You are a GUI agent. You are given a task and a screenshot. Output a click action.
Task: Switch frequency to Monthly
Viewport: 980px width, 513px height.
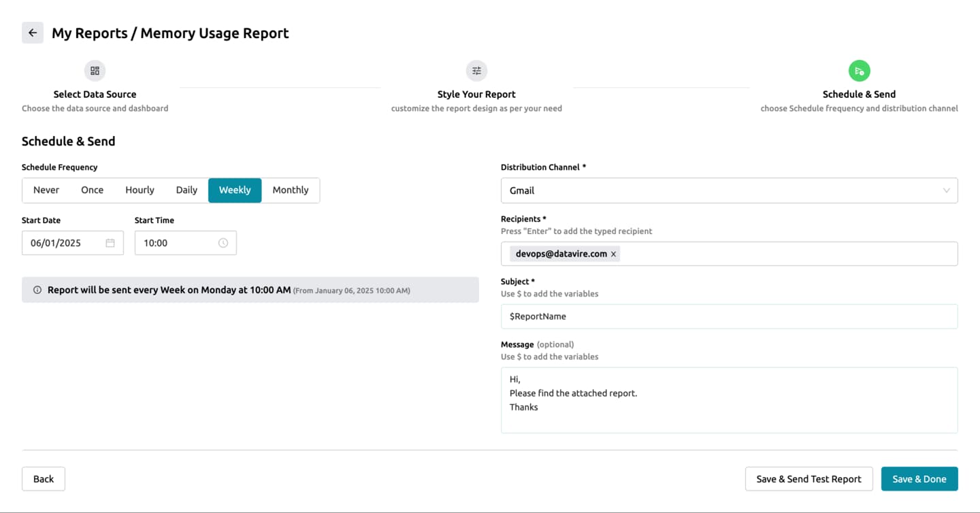[x=291, y=190]
